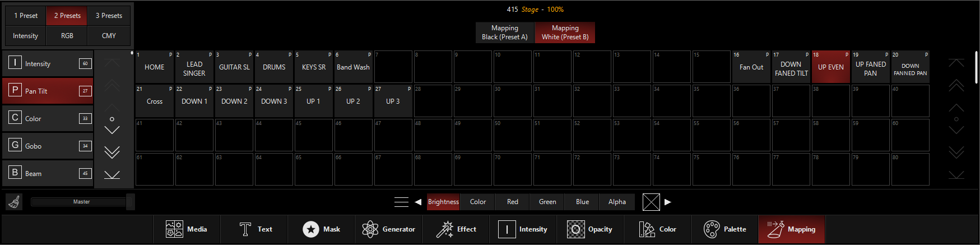Image resolution: width=980 pixels, height=245 pixels.
Task: Click the right arrow after the crossed box
Action: [x=667, y=202]
